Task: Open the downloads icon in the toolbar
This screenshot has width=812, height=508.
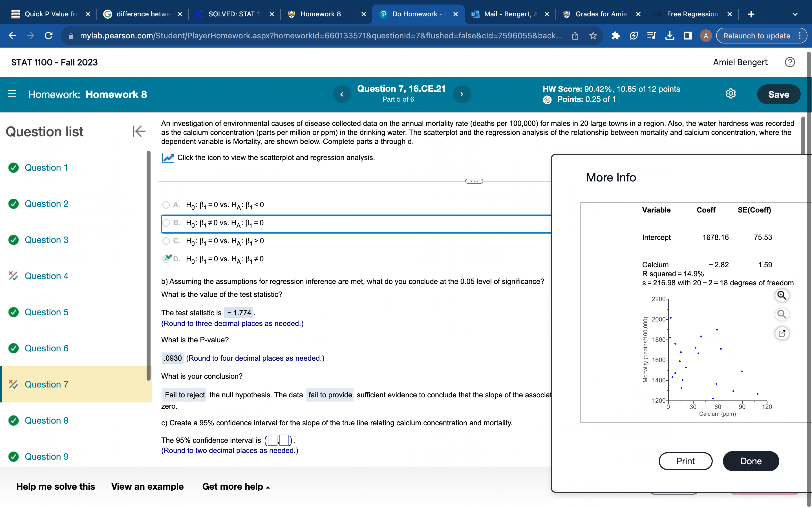Action: pyautogui.click(x=670, y=36)
